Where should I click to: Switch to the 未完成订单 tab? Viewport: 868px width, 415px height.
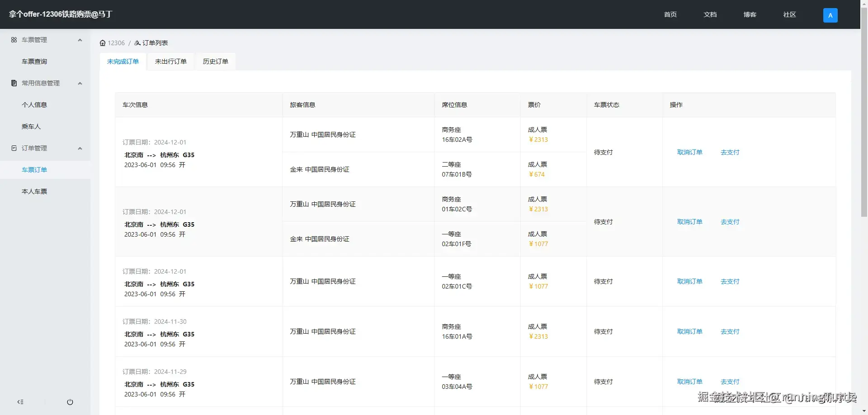tap(123, 61)
